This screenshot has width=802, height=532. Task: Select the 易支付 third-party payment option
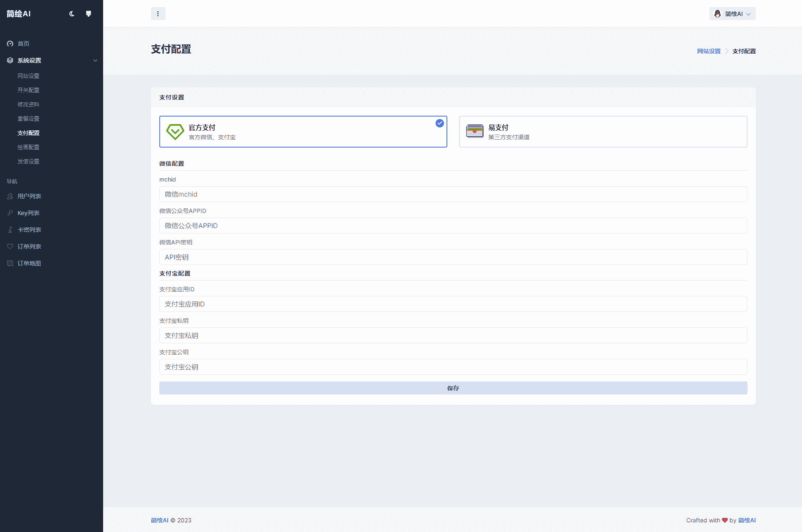(x=602, y=132)
